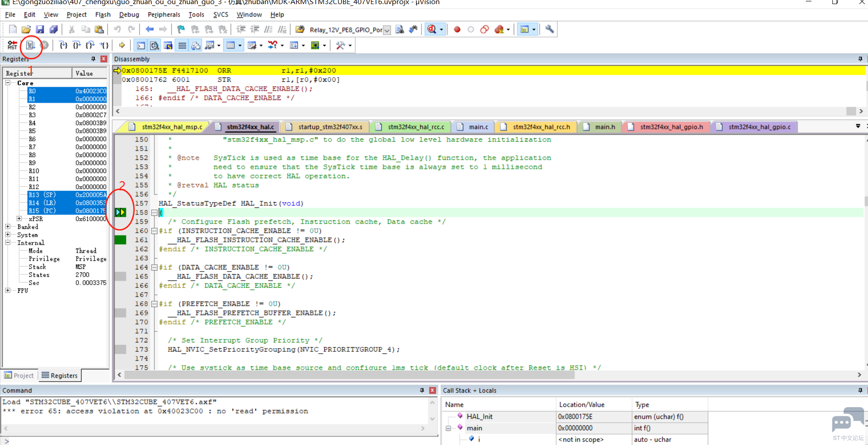Toggle the Registers Window button

(x=182, y=45)
